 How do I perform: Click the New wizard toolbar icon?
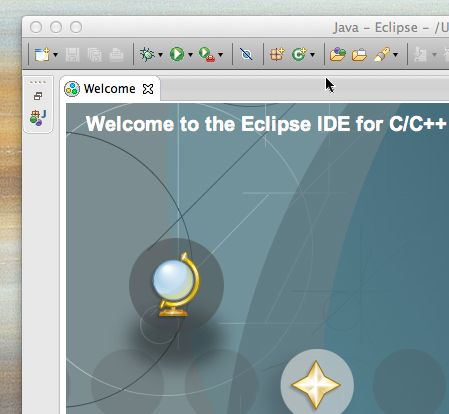click(x=42, y=54)
